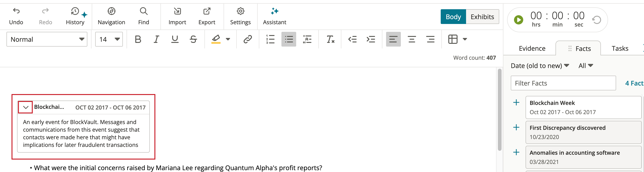Add First Discrepancy discovered fact plus
This screenshot has height=172, width=644.
pyautogui.click(x=516, y=128)
